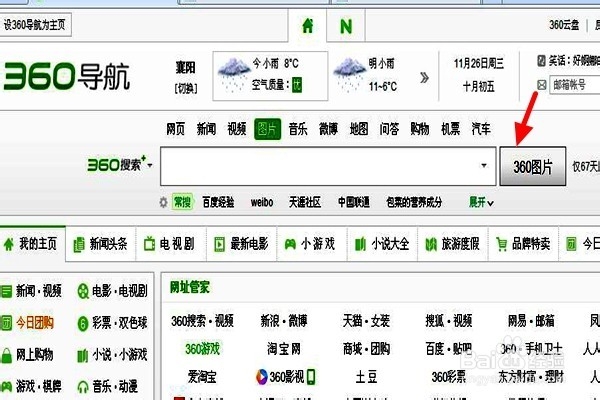Click inside the main search input field
The height and width of the screenshot is (400, 600).
[x=328, y=166]
